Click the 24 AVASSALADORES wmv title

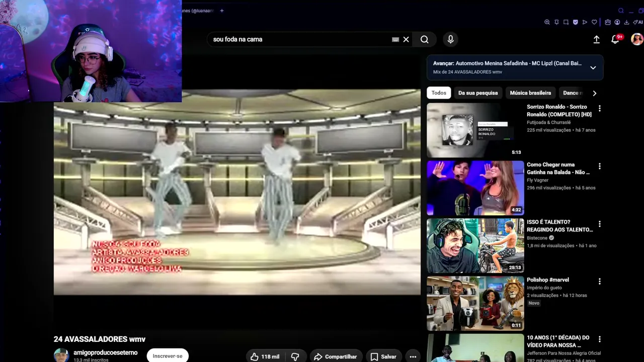(100, 339)
